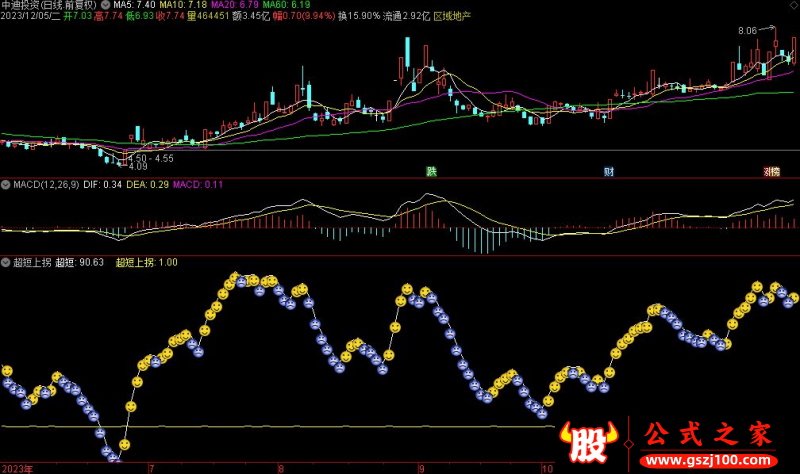Expand MACD(12,26,9) parameter settings
The width and height of the screenshot is (800, 474).
tap(49, 185)
